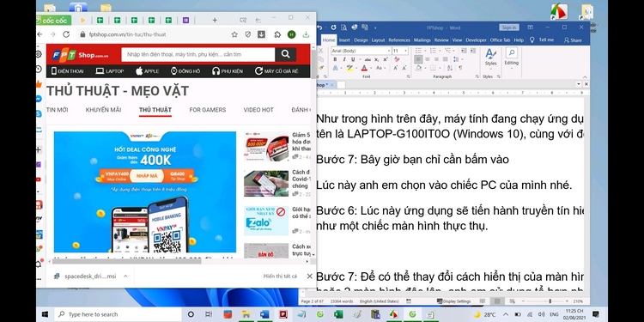Open the Font name dropdown (Arial Body)
This screenshot has width=644, height=322.
coord(389,51)
